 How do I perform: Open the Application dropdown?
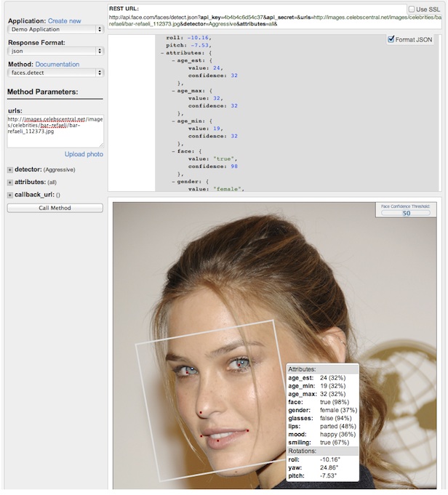pyautogui.click(x=55, y=30)
